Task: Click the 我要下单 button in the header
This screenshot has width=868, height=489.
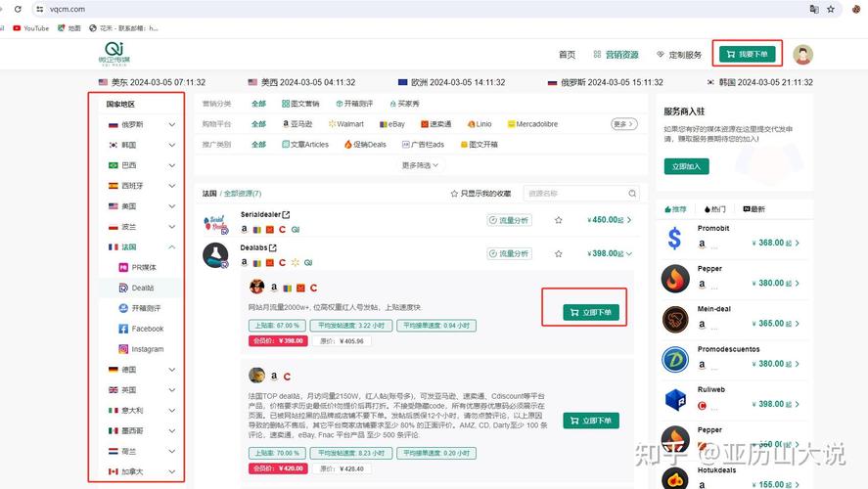Action: click(747, 54)
